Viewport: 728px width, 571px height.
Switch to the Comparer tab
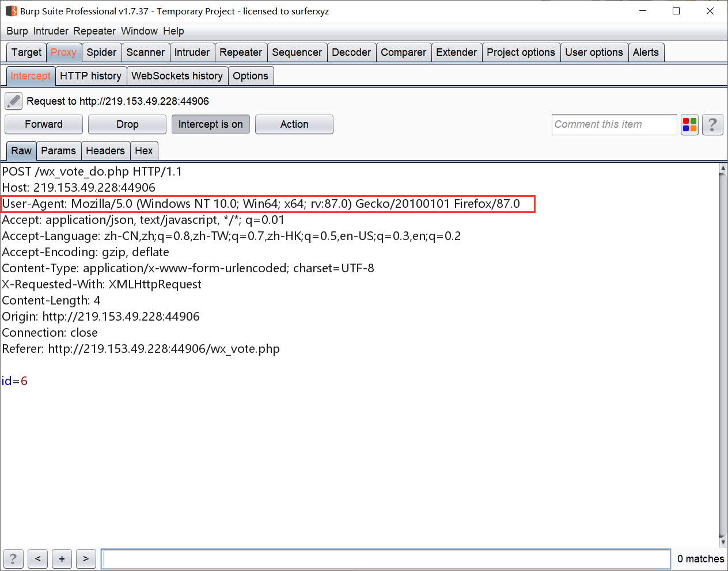[x=404, y=52]
